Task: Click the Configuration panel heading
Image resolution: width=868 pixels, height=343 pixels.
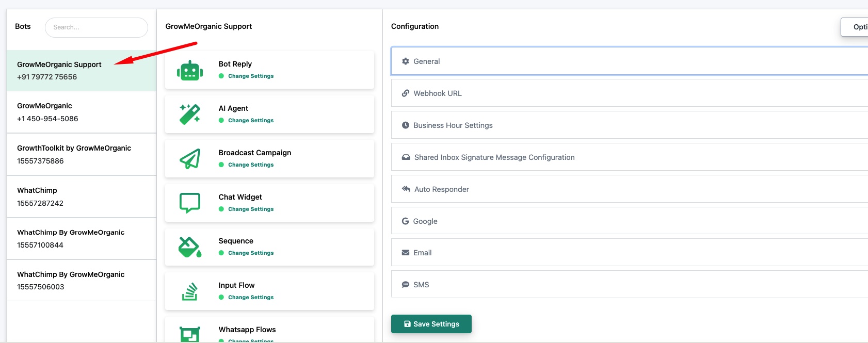Action: point(415,26)
